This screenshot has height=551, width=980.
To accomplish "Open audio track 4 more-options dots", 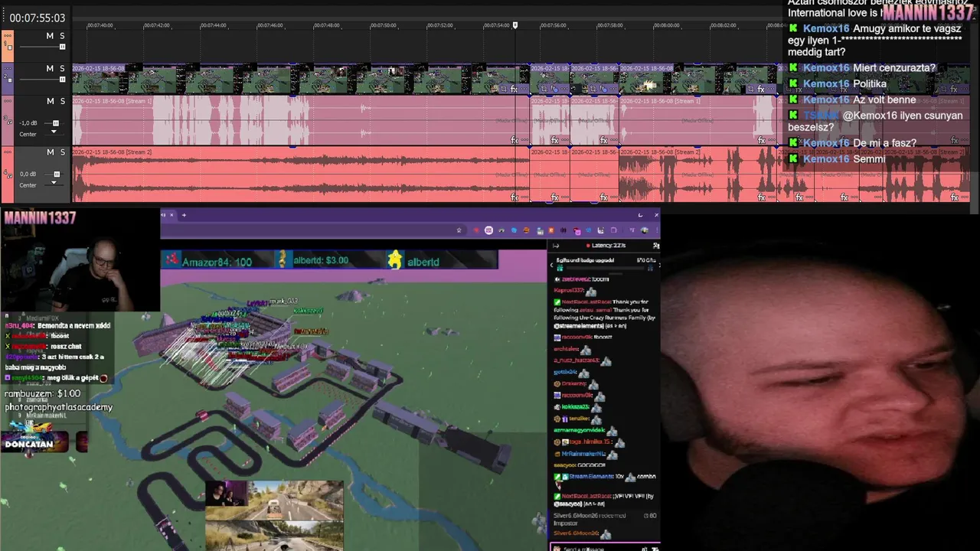I will click(x=8, y=152).
